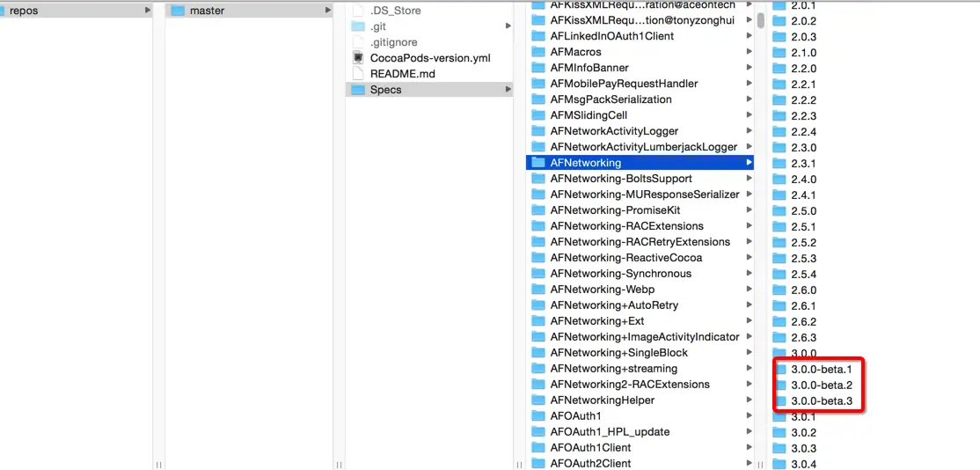
Task: Select the 2.3.1 version name
Action: click(804, 163)
